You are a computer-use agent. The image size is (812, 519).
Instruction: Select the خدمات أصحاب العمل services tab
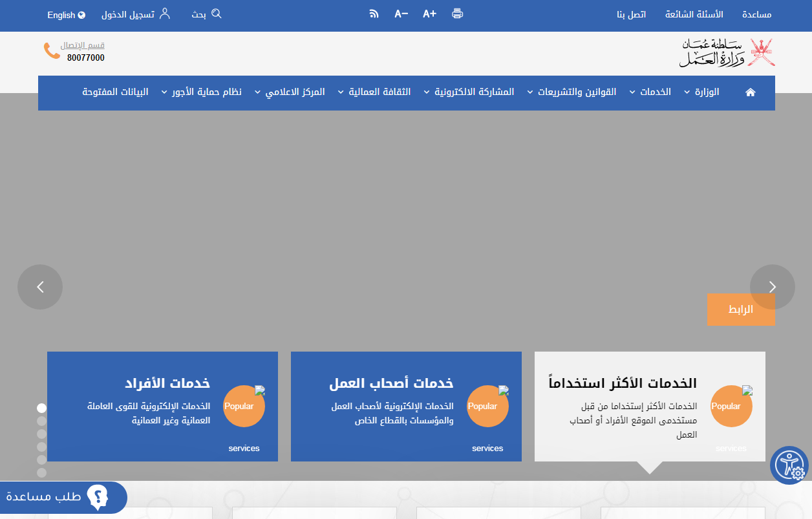(x=406, y=406)
